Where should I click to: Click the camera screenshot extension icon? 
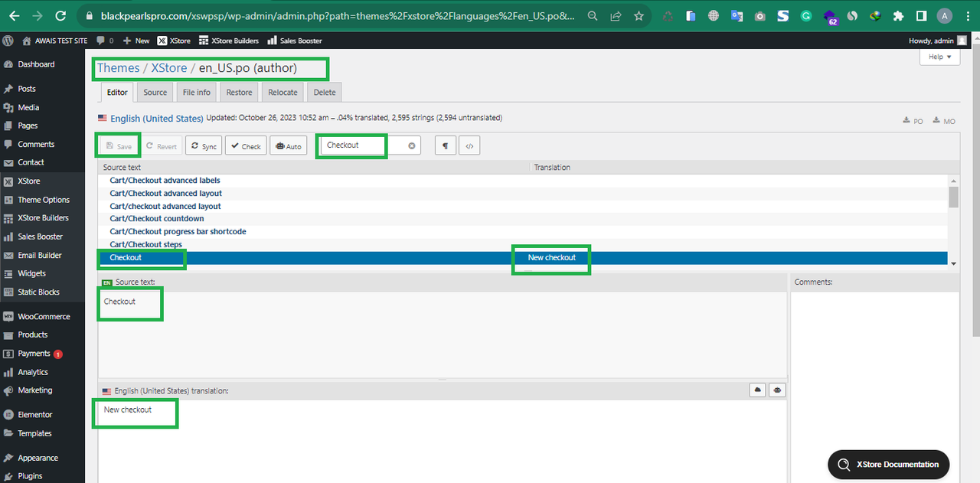(x=759, y=15)
